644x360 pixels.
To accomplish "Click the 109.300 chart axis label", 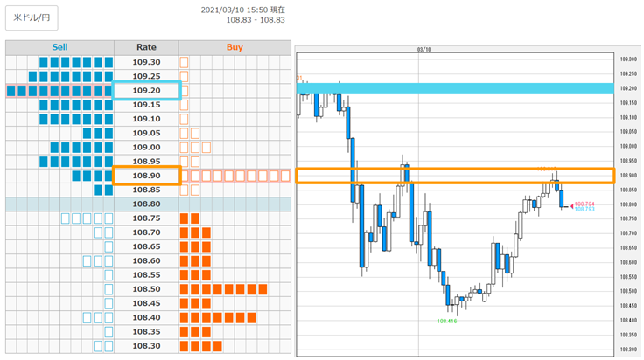I will (x=628, y=59).
